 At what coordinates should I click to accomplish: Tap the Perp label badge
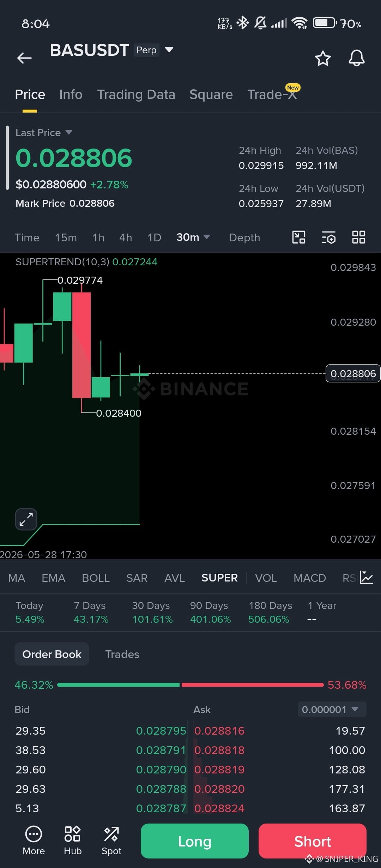(x=146, y=50)
